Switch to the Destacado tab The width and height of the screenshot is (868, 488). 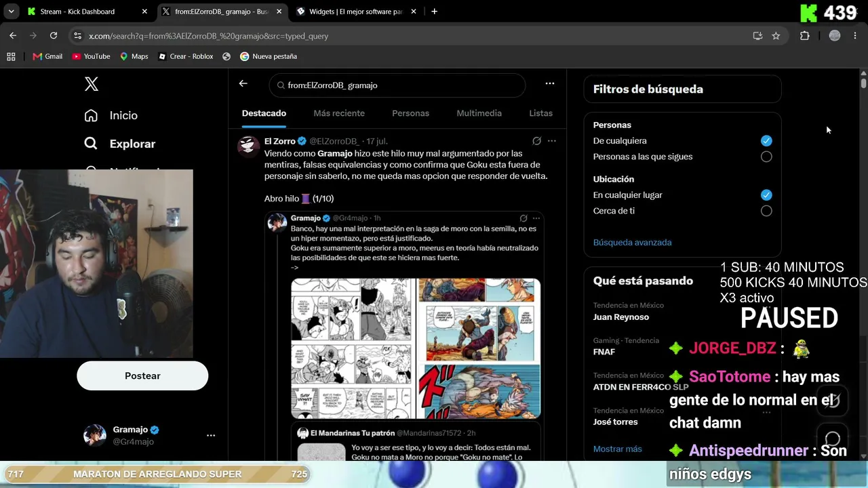pyautogui.click(x=264, y=113)
